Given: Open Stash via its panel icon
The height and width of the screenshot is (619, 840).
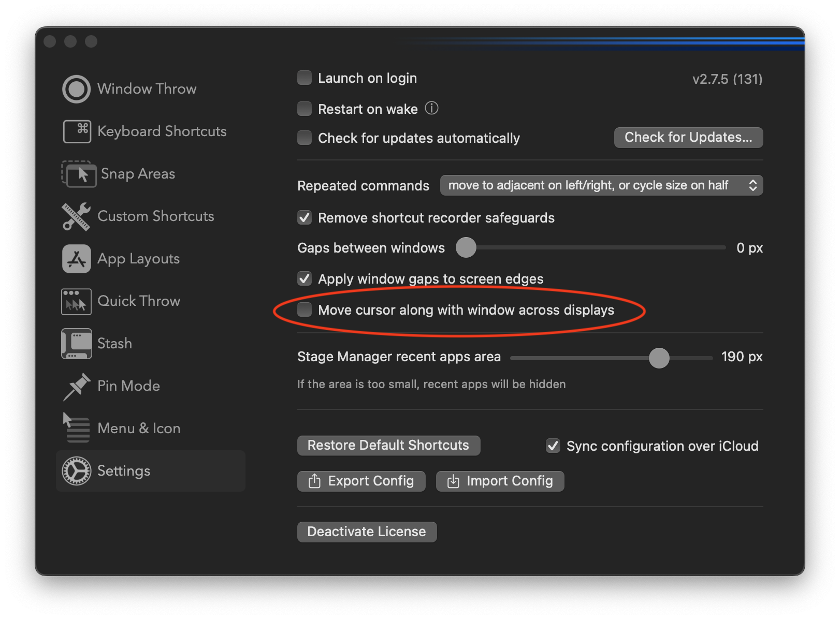Looking at the screenshot, I should [76, 343].
